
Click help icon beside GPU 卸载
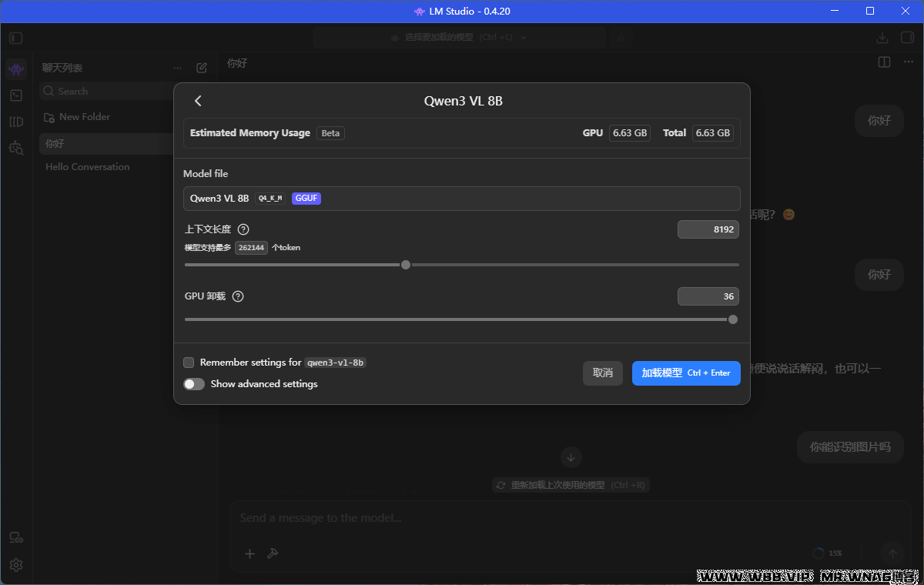pos(238,296)
